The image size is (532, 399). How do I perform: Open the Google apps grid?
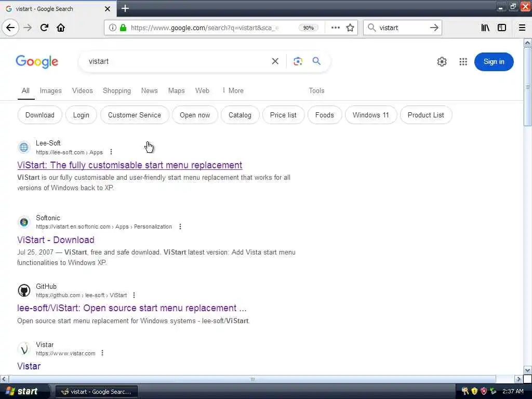click(463, 62)
